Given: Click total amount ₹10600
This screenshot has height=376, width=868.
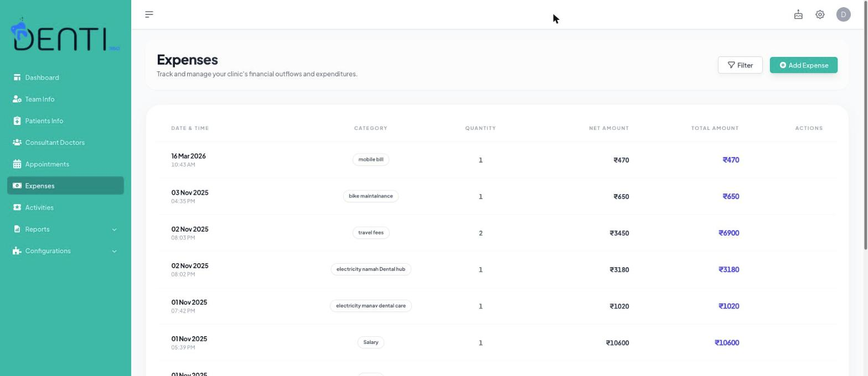Looking at the screenshot, I should click(727, 343).
